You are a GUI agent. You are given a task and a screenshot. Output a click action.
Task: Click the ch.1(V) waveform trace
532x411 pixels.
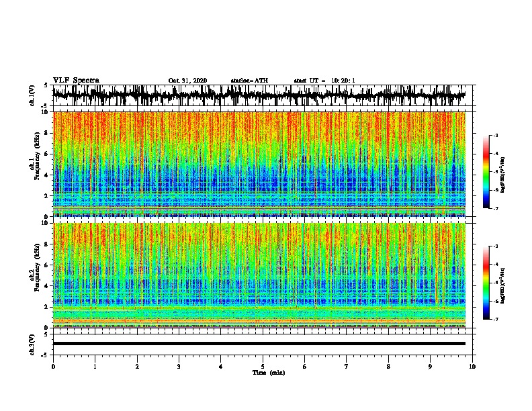259,95
